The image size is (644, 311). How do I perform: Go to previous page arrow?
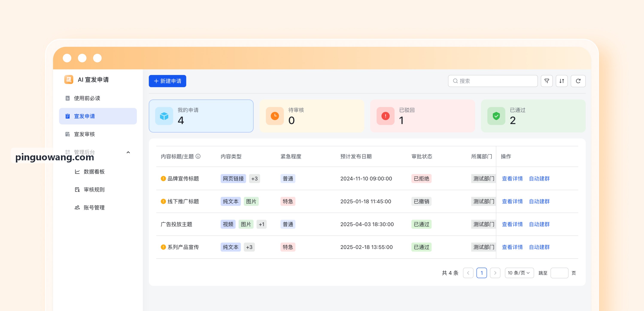pyautogui.click(x=468, y=273)
